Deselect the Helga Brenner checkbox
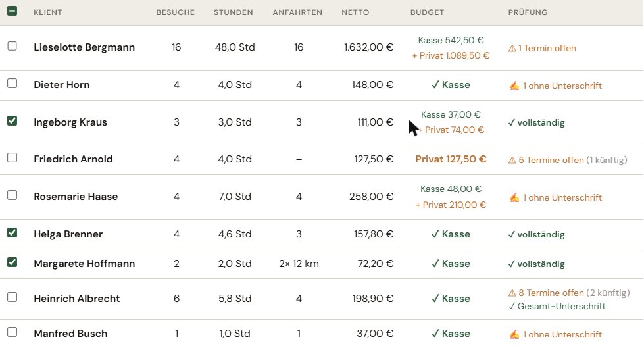 click(x=12, y=232)
